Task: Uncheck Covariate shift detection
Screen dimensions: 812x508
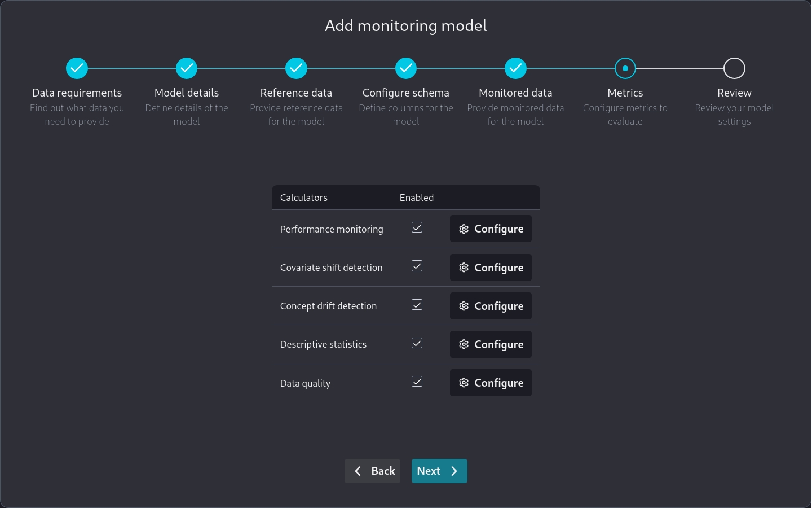Action: click(417, 266)
